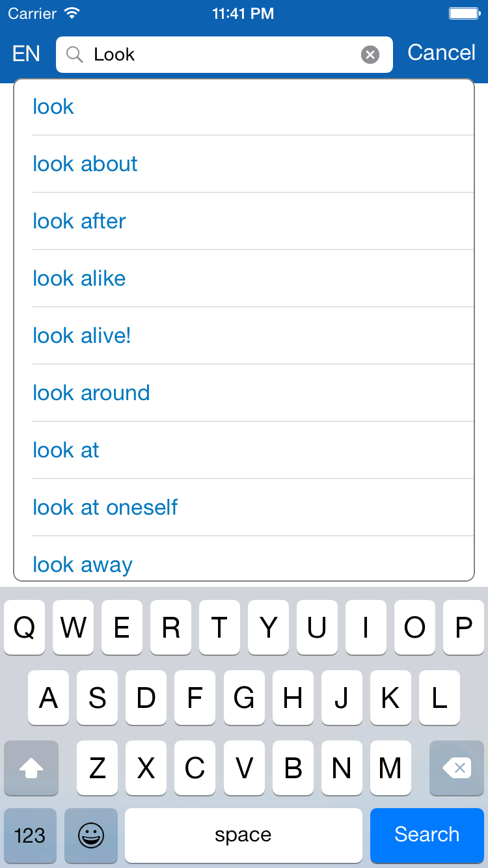Choose the "look away" suggestion
Screen dimensions: 488x868
coord(83,564)
